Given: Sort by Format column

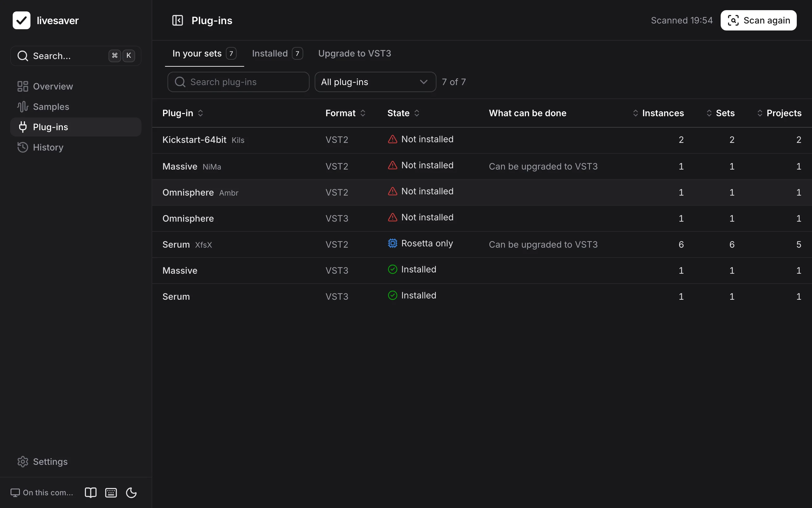Looking at the screenshot, I should [346, 113].
